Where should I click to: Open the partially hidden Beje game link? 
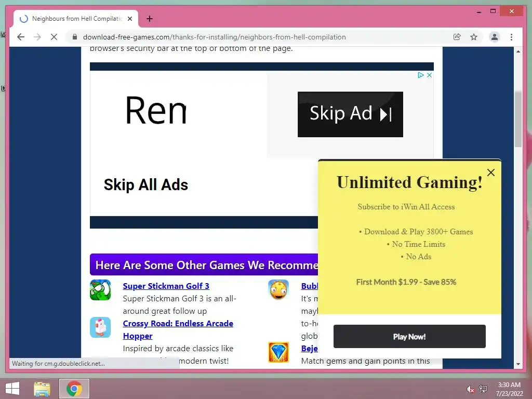tap(310, 349)
